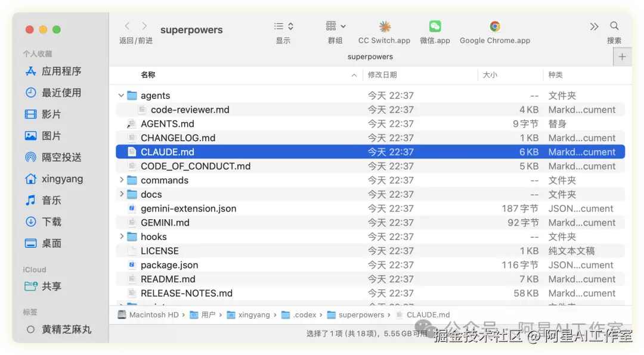This screenshot has height=355, width=644.
Task: Click the 58 KB size of RELEASE-NOTES.md
Action: coord(526,293)
